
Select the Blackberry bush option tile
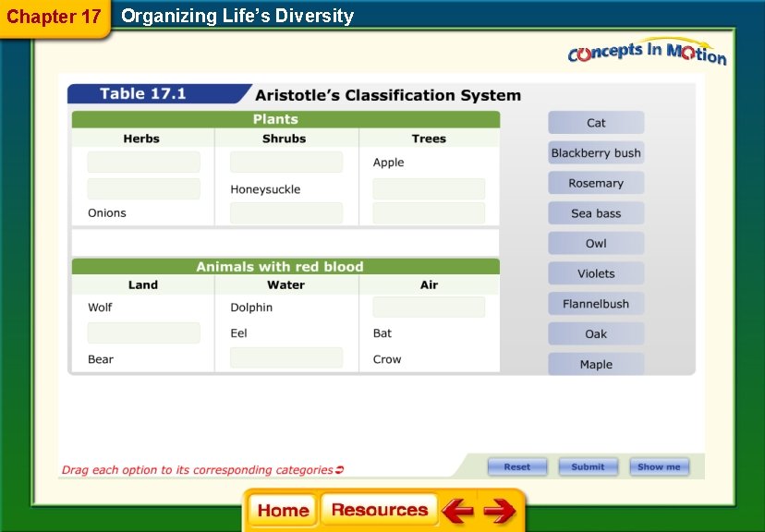(x=596, y=152)
